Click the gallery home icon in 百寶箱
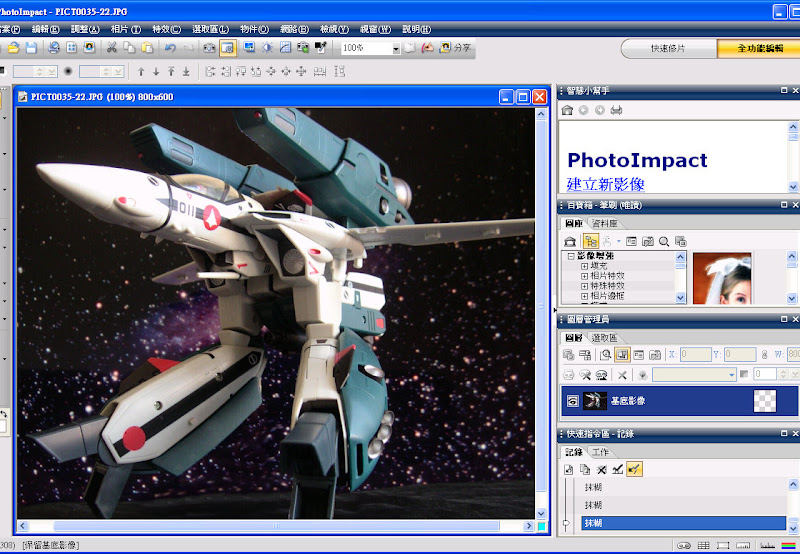 point(570,241)
